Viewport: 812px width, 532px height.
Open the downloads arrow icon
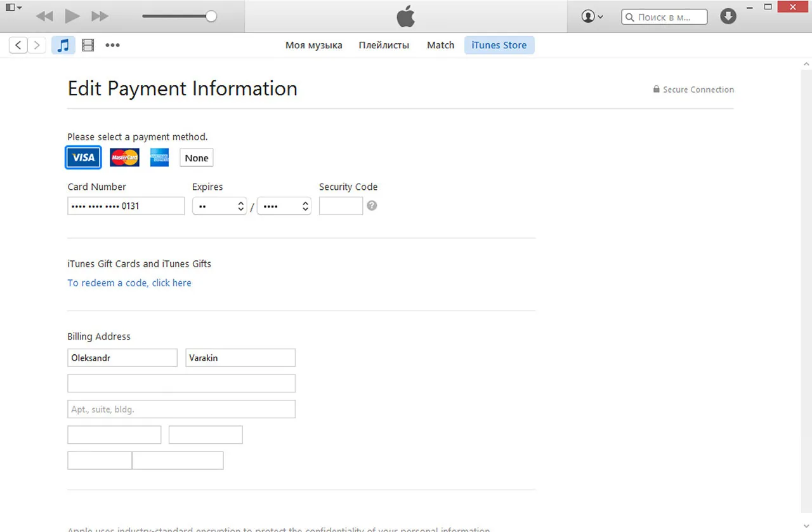(728, 17)
